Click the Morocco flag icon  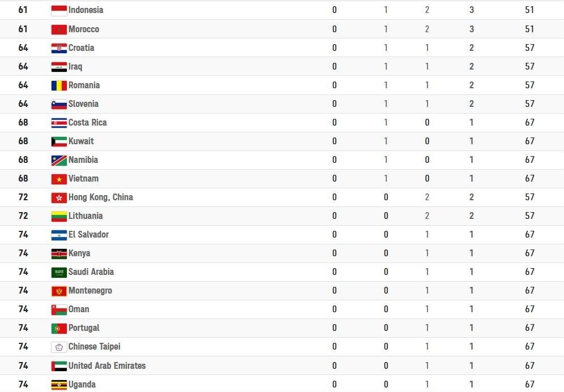pos(59,29)
